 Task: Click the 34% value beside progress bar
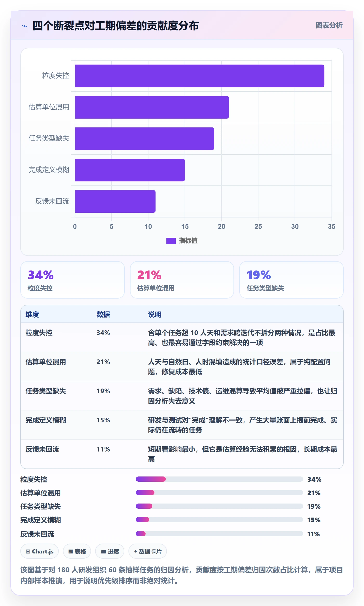[314, 479]
